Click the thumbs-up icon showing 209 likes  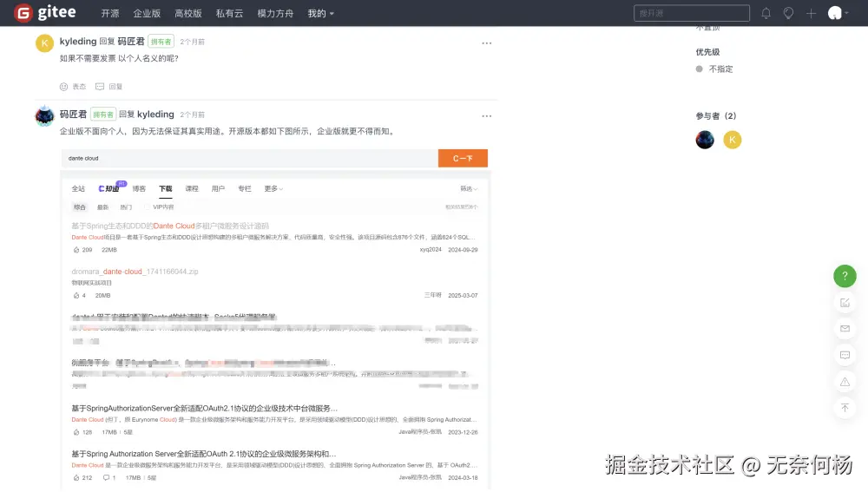[x=76, y=250]
